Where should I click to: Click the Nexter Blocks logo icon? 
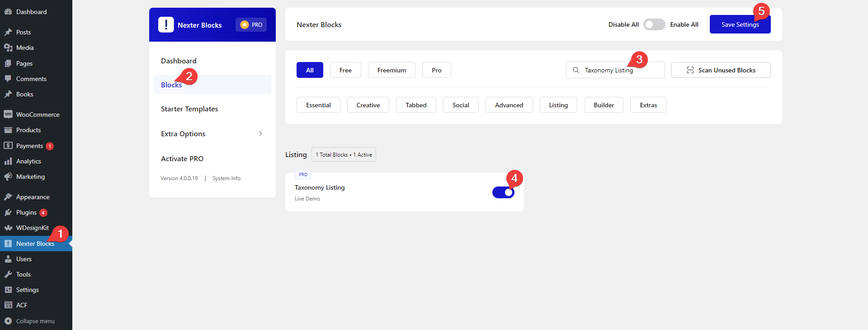(x=166, y=25)
